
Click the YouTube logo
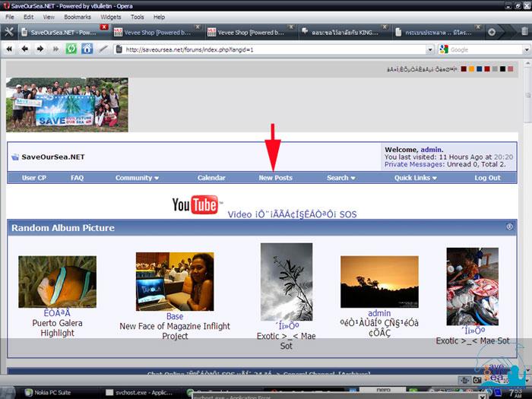pos(196,204)
